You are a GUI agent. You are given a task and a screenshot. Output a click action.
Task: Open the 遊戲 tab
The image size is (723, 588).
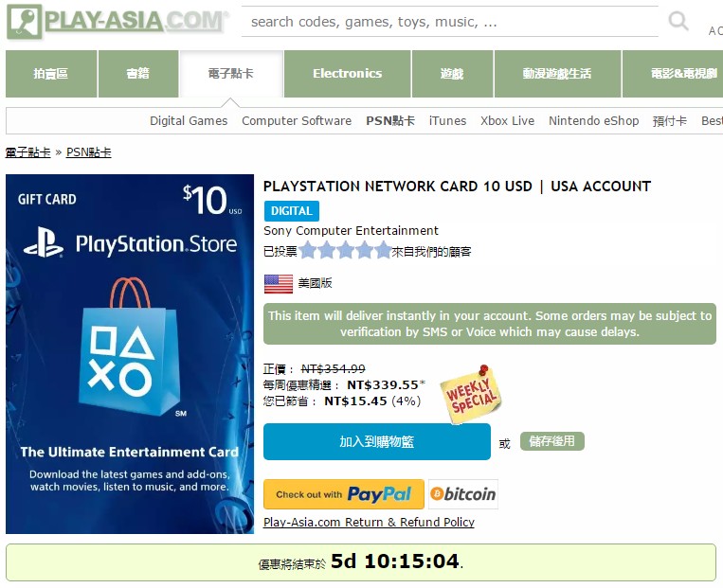(452, 74)
